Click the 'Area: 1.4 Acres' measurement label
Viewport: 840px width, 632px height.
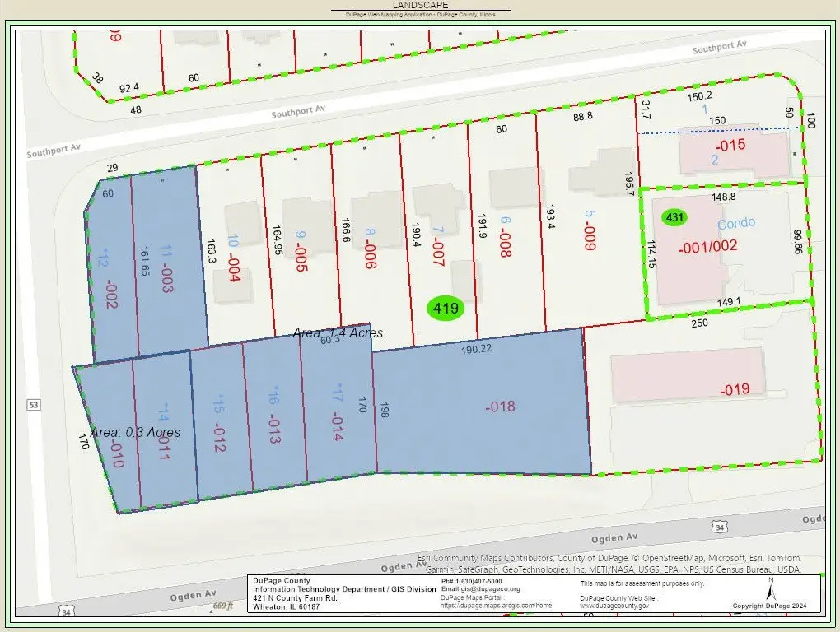(x=338, y=332)
